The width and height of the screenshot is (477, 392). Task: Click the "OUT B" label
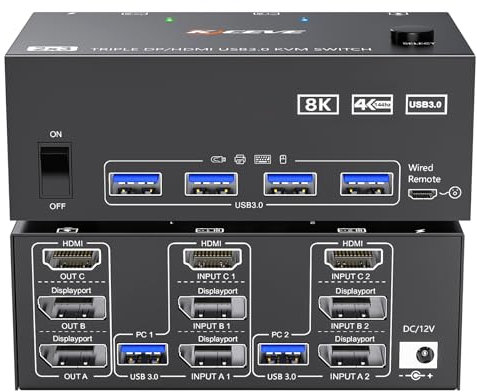point(73,326)
